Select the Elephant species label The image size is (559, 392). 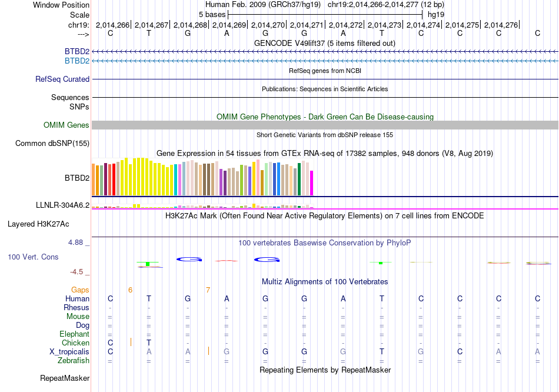click(x=75, y=334)
